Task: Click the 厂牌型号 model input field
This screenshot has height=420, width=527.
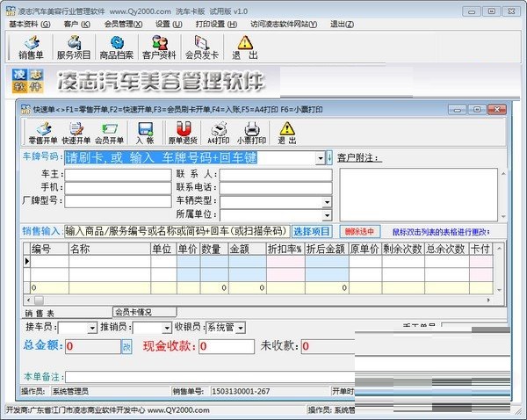Action: pos(118,201)
